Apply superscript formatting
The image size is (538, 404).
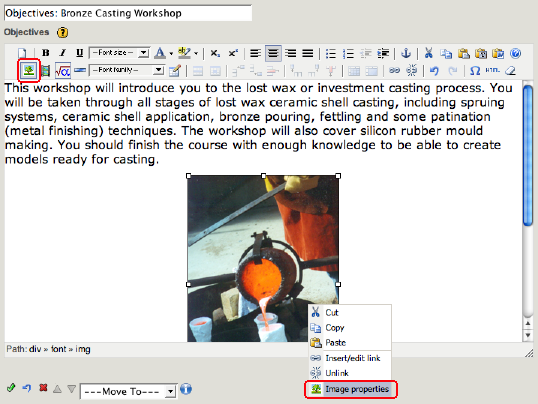point(233,54)
